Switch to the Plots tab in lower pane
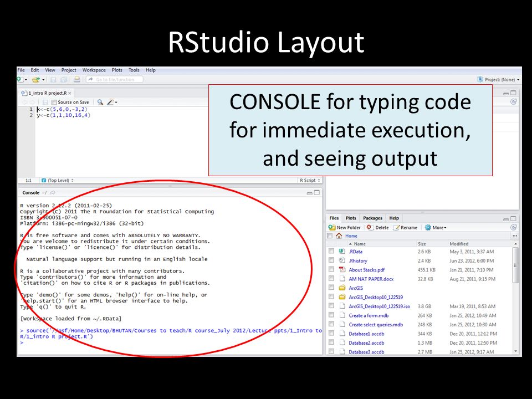Viewport: 532px width, 399px height. pos(351,218)
